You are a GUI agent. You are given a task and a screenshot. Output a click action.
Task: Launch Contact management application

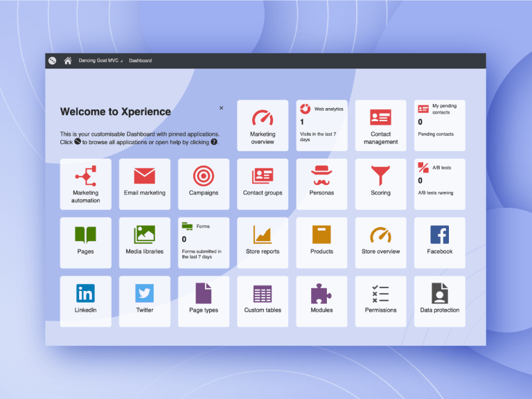pyautogui.click(x=381, y=125)
